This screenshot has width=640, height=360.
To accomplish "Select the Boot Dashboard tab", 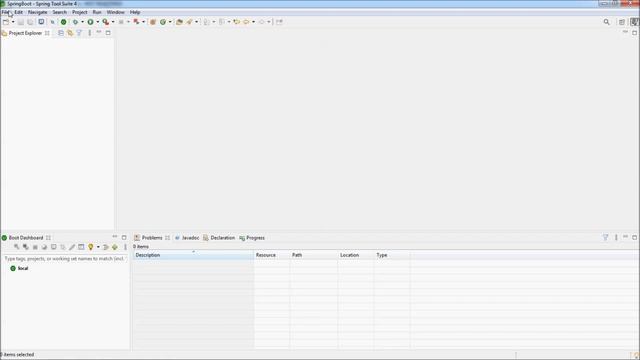I will coord(26,238).
